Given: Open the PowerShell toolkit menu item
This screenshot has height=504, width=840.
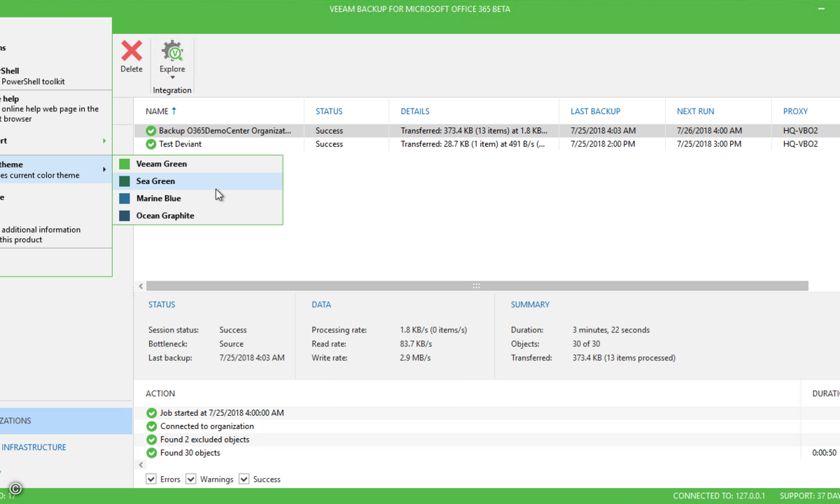Looking at the screenshot, I should coord(55,76).
